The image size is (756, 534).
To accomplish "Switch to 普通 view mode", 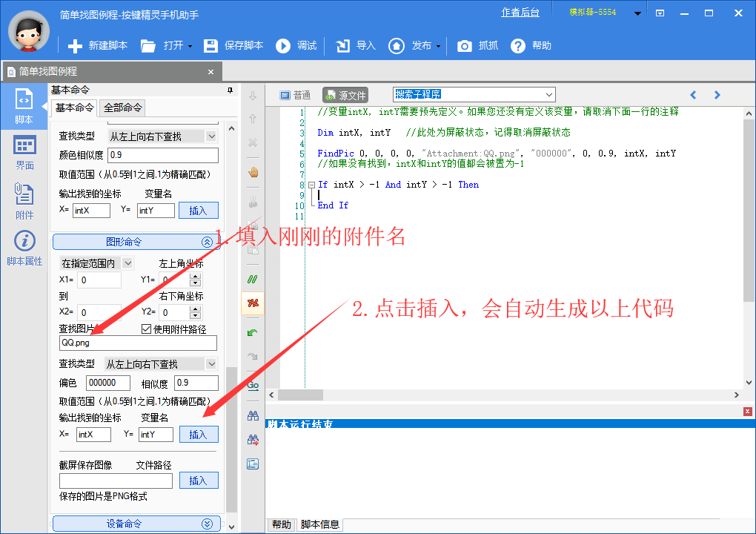I will (295, 95).
